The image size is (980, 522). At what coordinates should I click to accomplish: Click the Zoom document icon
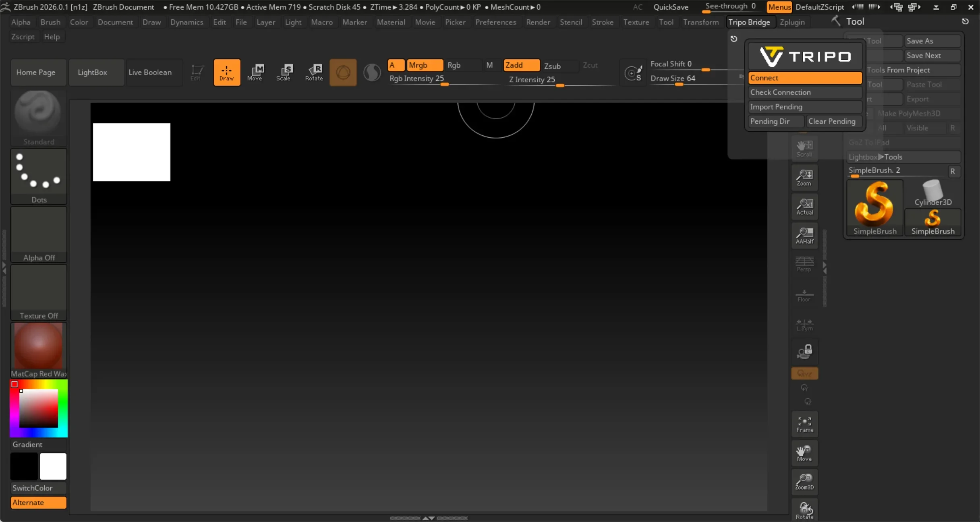tap(804, 177)
